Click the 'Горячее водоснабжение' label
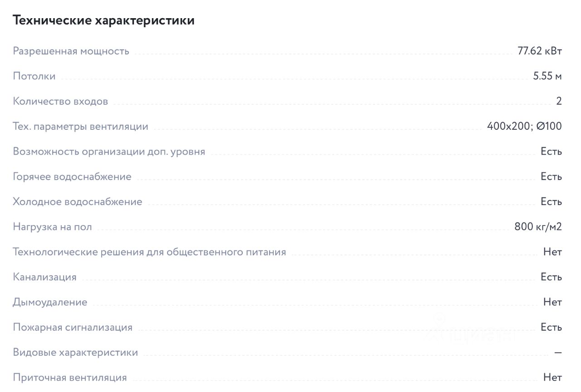 72,177
